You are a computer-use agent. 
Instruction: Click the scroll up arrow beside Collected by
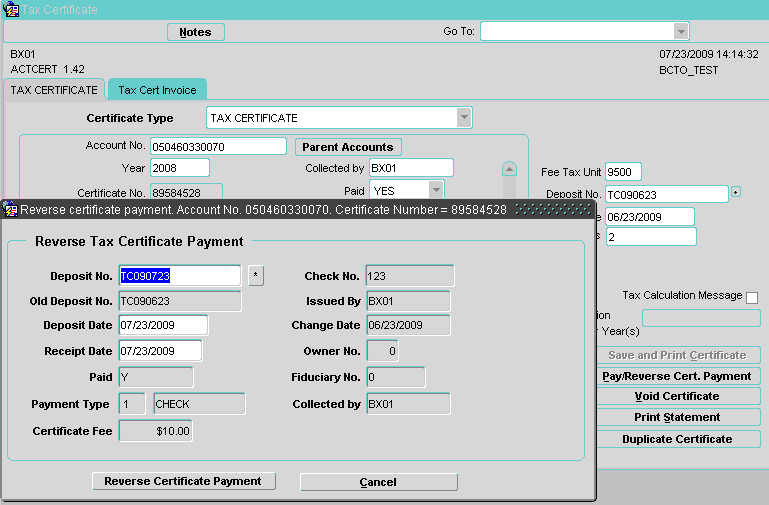click(x=509, y=169)
